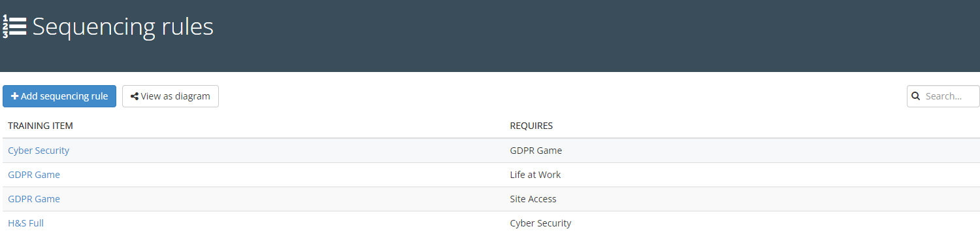This screenshot has width=980, height=252.
Task: Open the View as diagram button
Action: coord(171,96)
